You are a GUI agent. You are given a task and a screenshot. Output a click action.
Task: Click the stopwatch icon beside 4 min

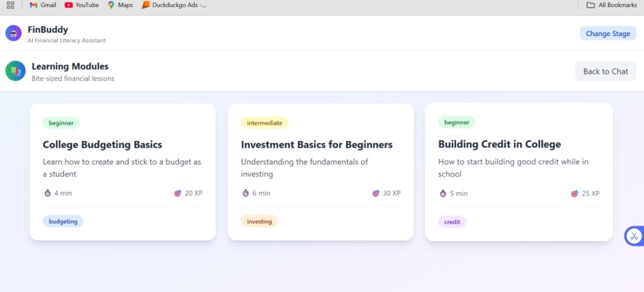click(47, 193)
